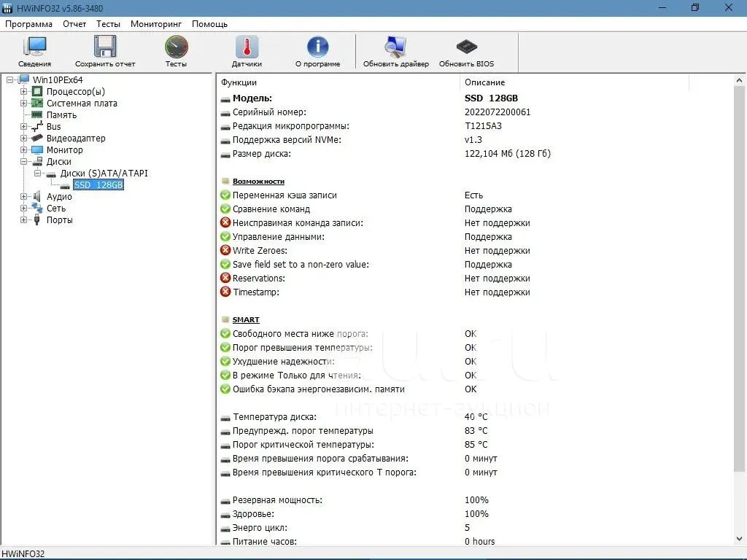The width and height of the screenshot is (747, 560).
Task: Collapse the Диски tree node
Action: (x=23, y=161)
